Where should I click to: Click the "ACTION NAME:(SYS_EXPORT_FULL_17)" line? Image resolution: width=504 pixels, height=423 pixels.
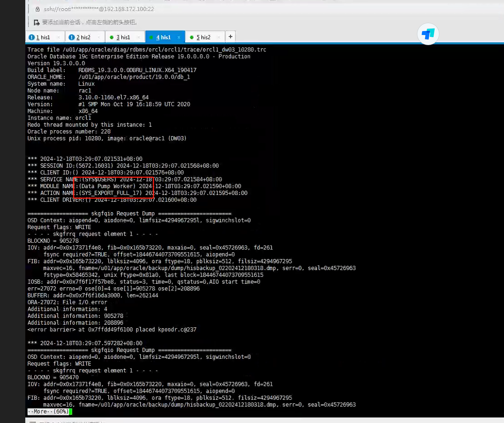[x=138, y=193]
